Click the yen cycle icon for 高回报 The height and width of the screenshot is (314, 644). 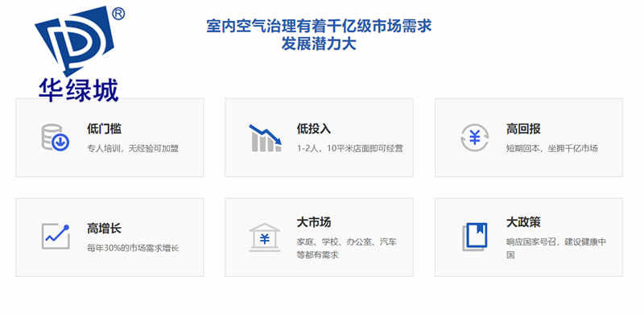click(474, 137)
